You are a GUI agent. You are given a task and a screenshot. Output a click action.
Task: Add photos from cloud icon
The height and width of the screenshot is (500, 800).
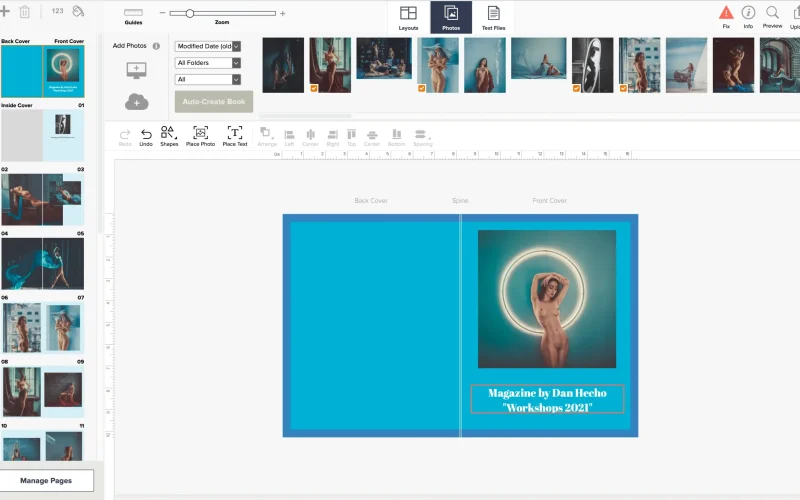137,102
